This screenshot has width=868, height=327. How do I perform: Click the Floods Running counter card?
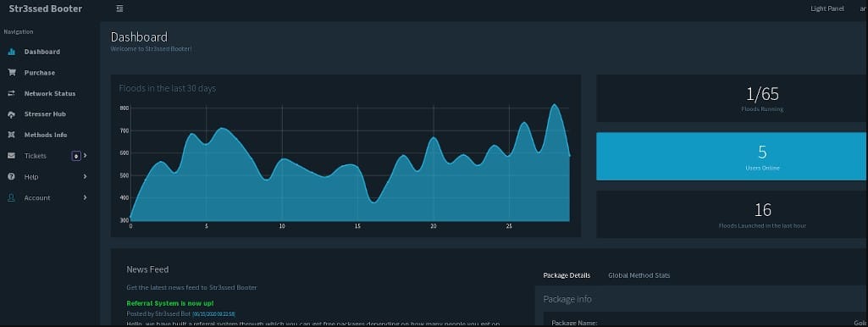click(732, 98)
